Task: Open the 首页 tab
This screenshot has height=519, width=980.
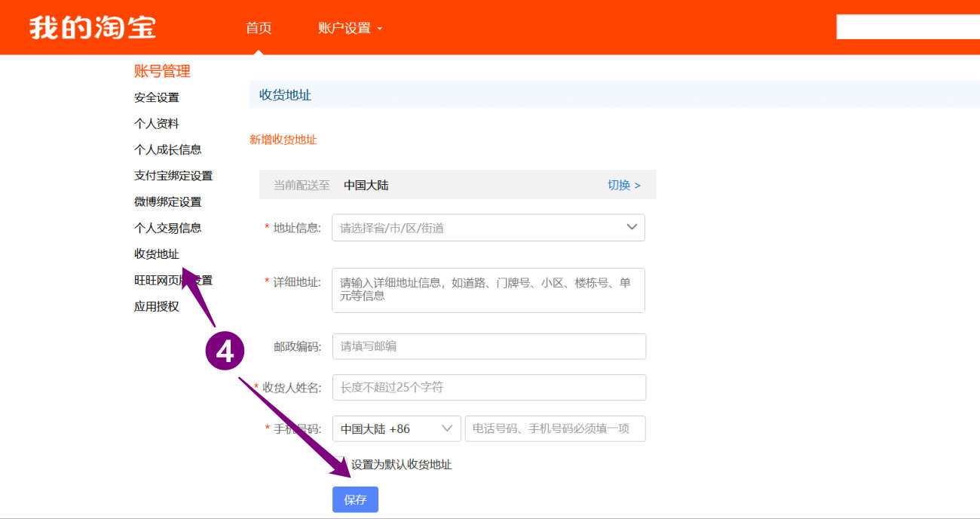Action: 259,28
